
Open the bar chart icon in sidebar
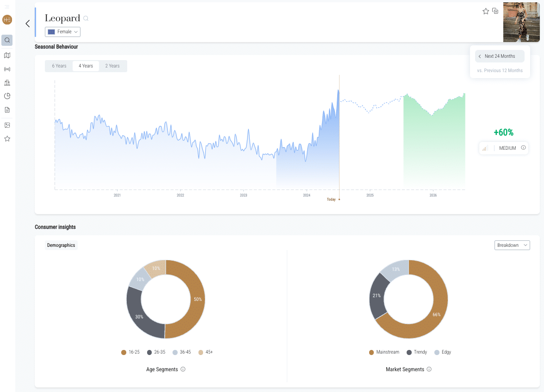click(7, 83)
